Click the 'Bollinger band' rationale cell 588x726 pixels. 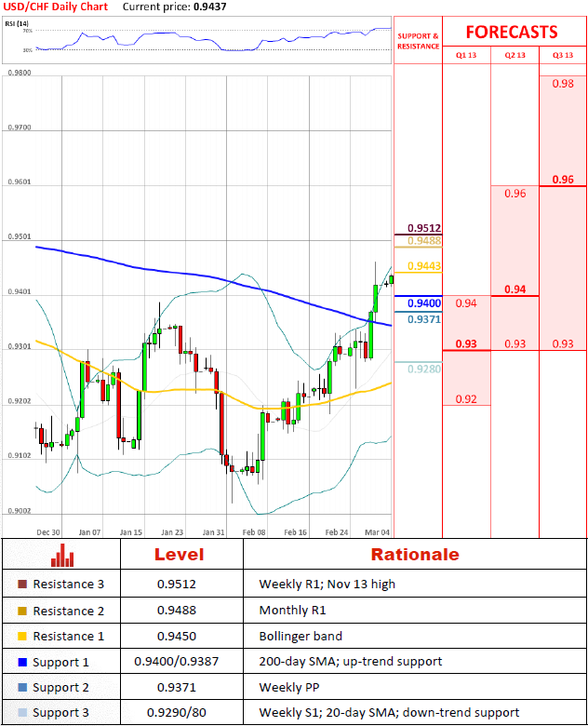point(301,637)
